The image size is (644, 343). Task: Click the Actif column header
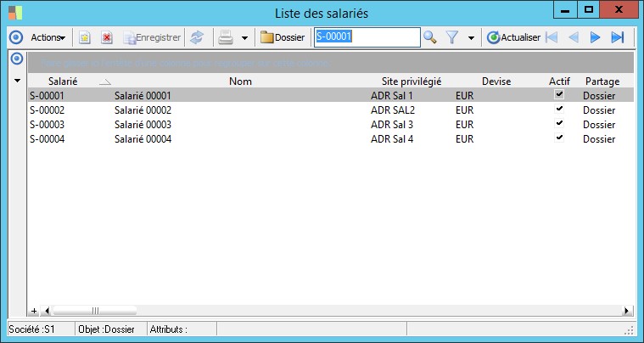click(x=559, y=82)
